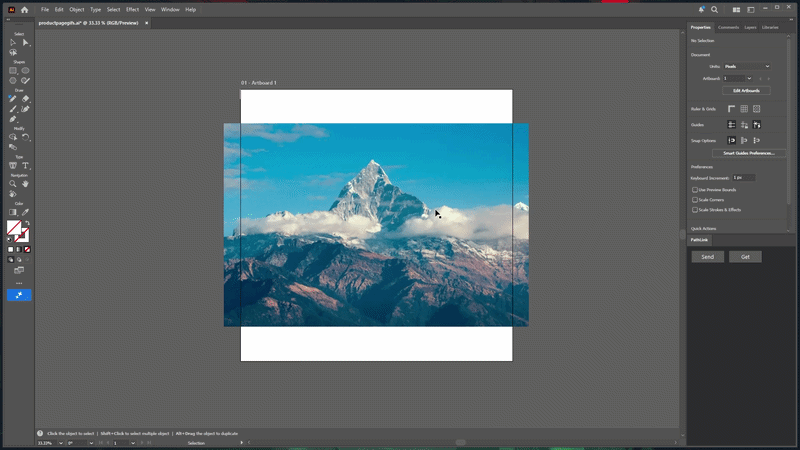This screenshot has width=800, height=450.
Task: Toggle Use Preview Bounds checkbox
Action: (695, 190)
